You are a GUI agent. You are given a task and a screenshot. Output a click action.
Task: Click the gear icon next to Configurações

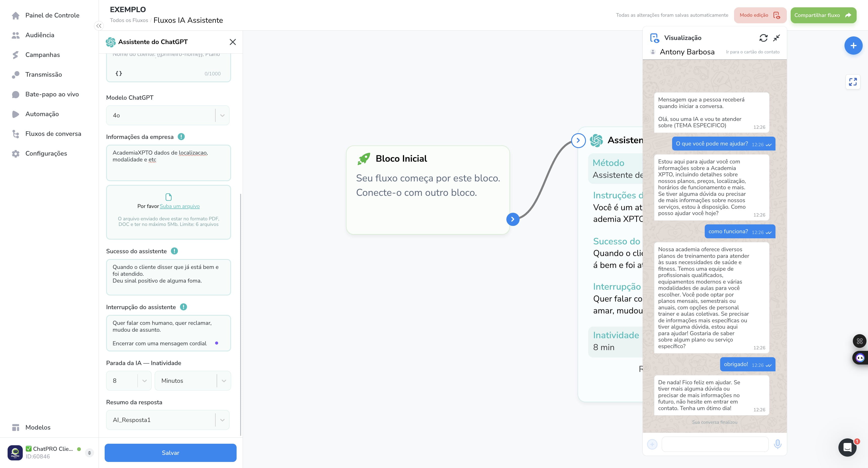pyautogui.click(x=15, y=154)
